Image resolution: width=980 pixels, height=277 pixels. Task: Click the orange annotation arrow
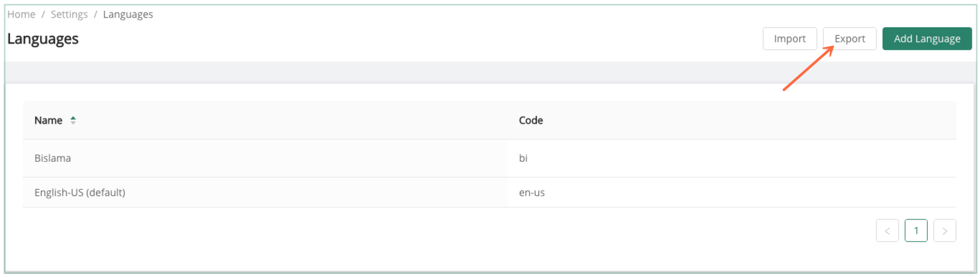(x=808, y=68)
